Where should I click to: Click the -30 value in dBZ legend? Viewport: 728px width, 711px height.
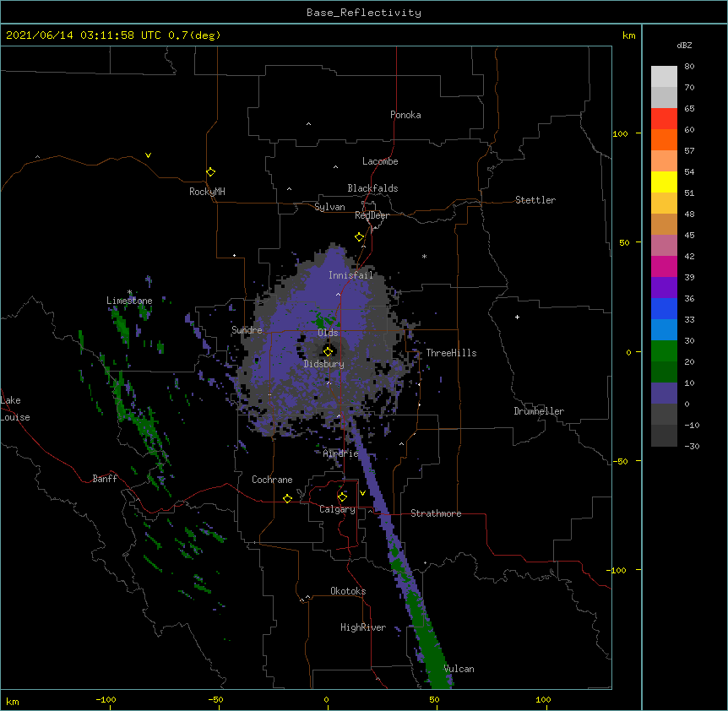[692, 447]
